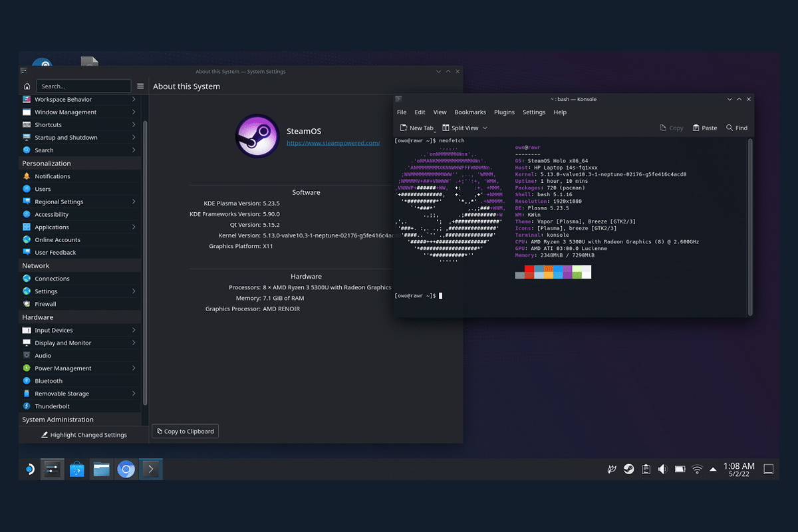The height and width of the screenshot is (532, 798).
Task: Expand the Display and Monitor arrow
Action: 134,342
